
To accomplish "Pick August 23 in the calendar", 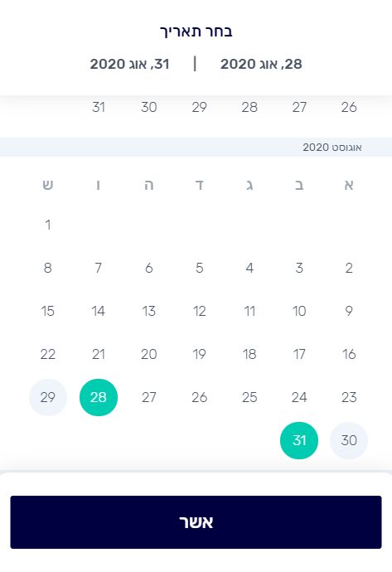I will coord(349,397).
